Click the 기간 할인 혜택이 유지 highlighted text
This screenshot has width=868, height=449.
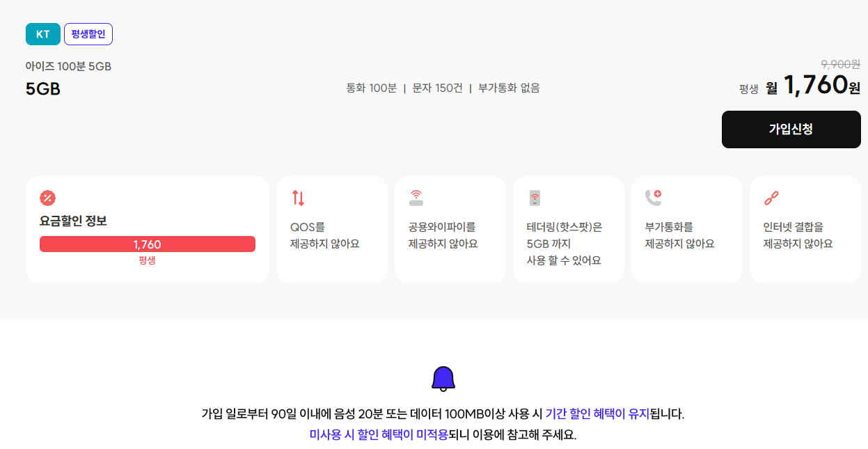tap(597, 413)
